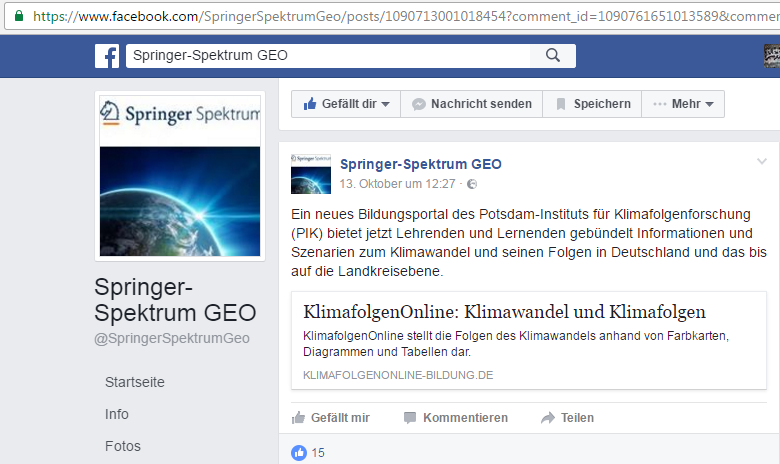780x464 pixels.
Task: Click the green padlock security icon
Action: click(18, 16)
